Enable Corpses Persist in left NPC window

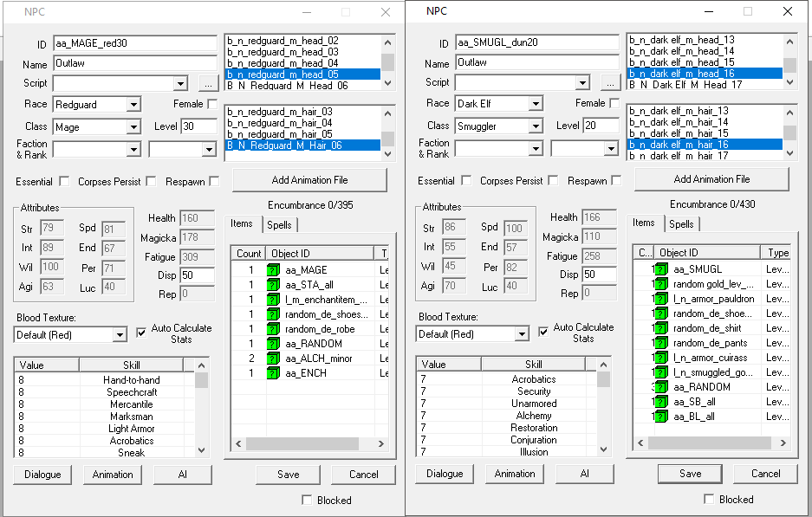click(151, 181)
